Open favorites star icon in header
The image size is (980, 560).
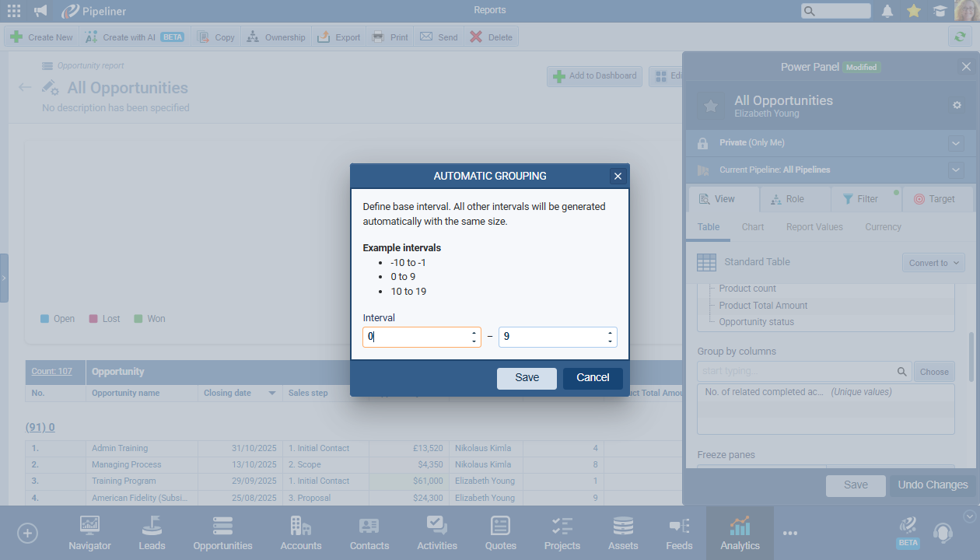914,11
